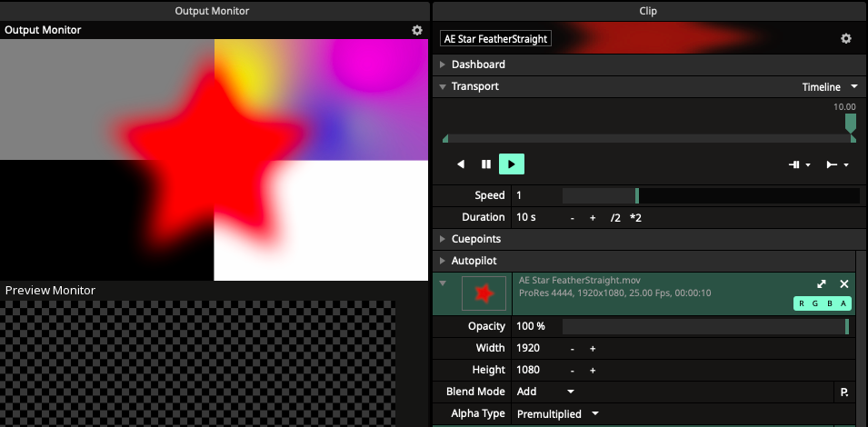Expand the Cuepoints section

[476, 239]
